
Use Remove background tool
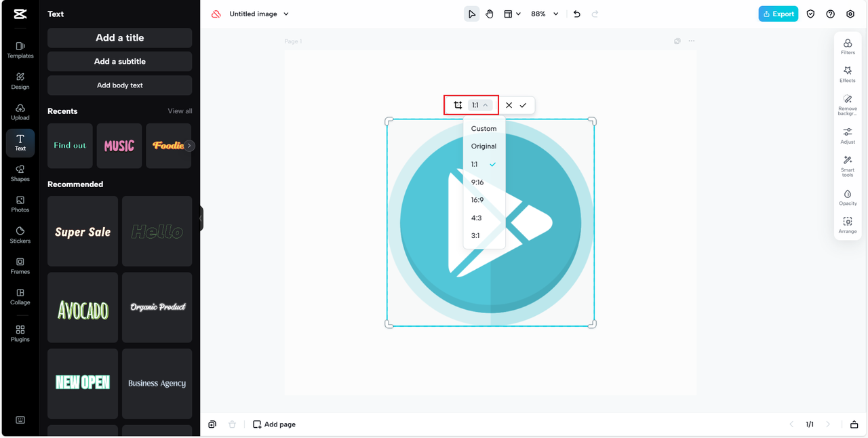(x=848, y=105)
